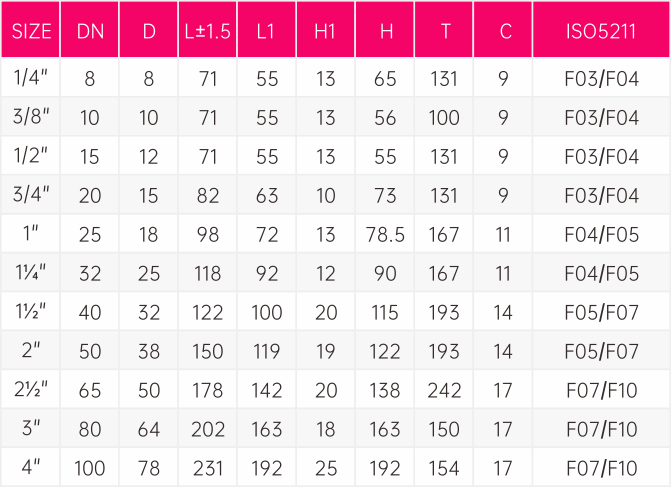Select the L±1.5 header cell

coord(208,29)
